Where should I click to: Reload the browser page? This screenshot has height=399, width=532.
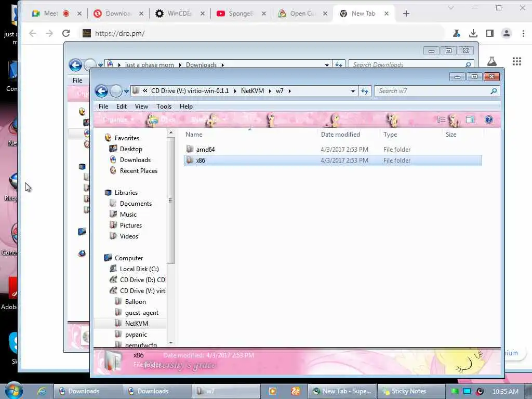pos(66,33)
